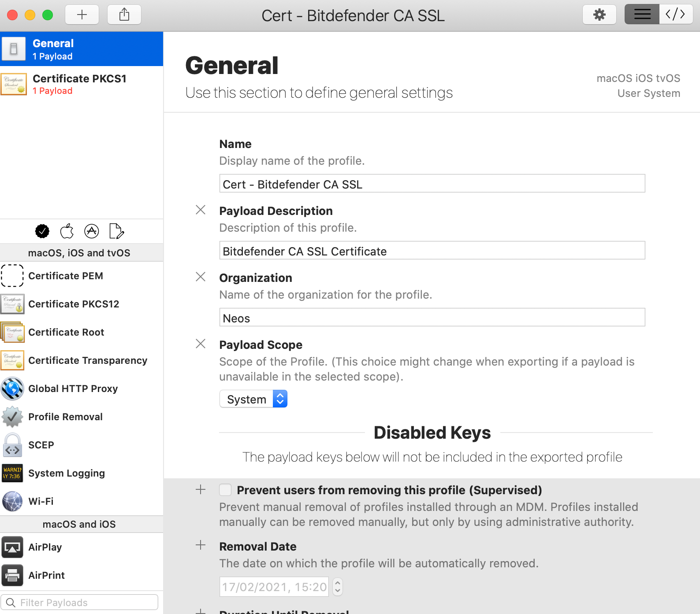The image size is (700, 614).
Task: Tick the Prevent users from removing checkbox
Action: click(x=225, y=490)
